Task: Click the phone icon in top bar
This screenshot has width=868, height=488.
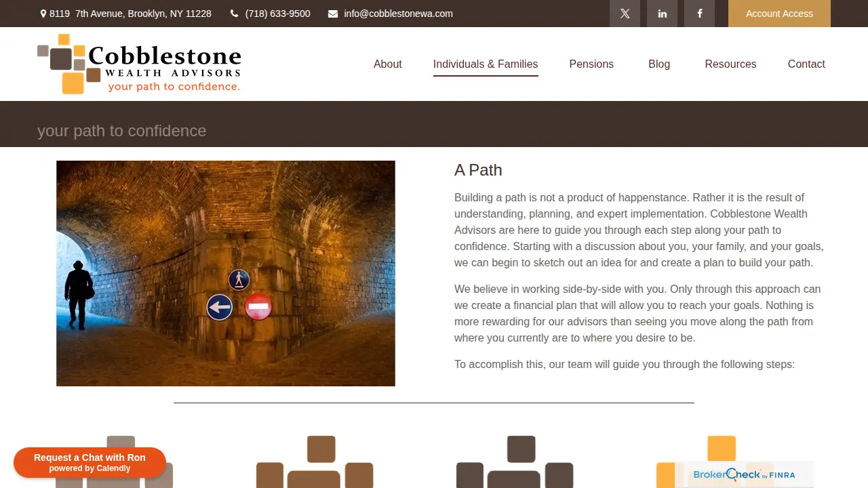Action: [x=235, y=14]
